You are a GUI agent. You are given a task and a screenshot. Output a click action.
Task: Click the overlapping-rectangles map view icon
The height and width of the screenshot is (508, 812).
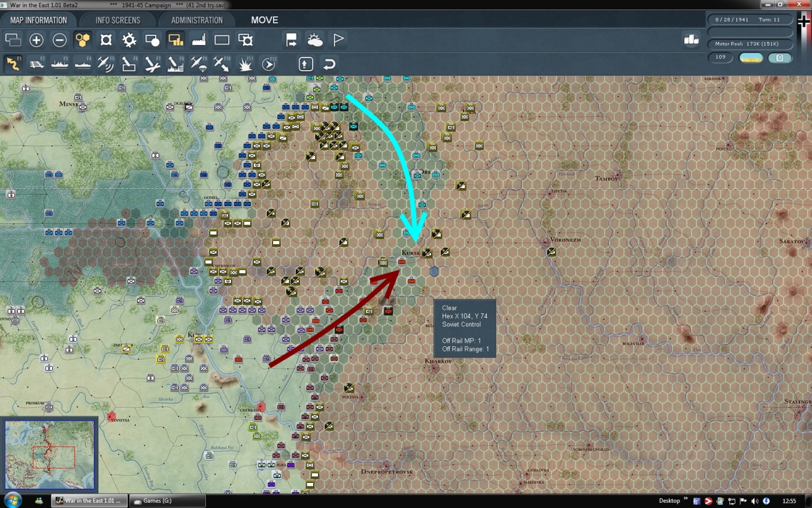[13, 40]
